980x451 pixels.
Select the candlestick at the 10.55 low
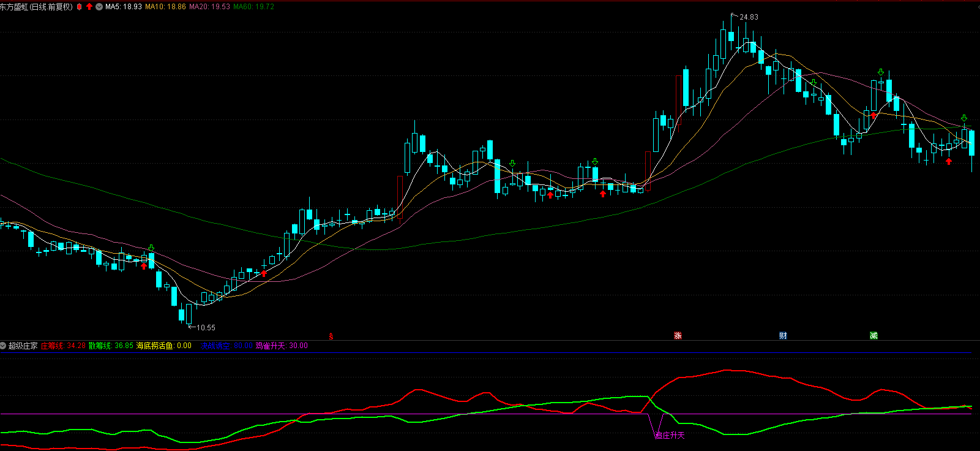(x=189, y=314)
